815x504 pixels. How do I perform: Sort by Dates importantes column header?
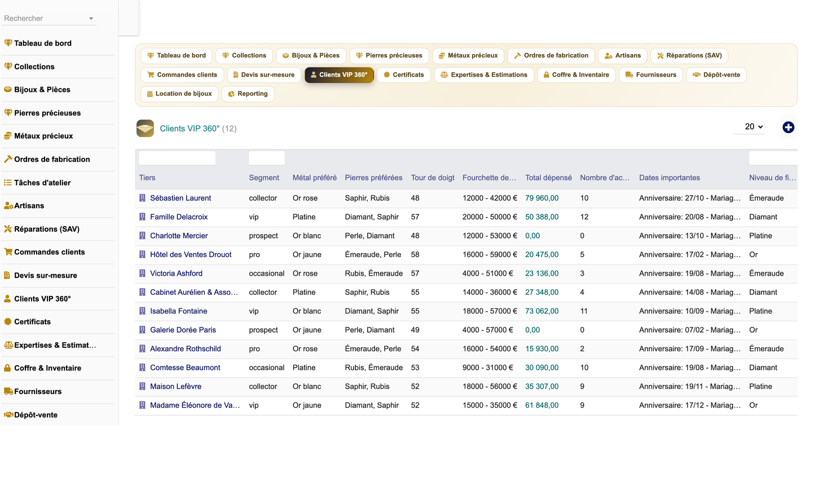(x=669, y=178)
